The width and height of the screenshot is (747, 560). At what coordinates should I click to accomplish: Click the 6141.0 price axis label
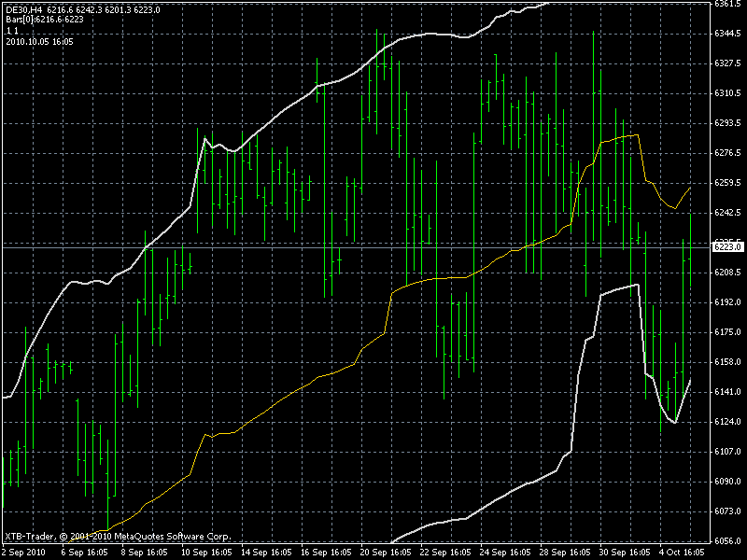point(727,392)
